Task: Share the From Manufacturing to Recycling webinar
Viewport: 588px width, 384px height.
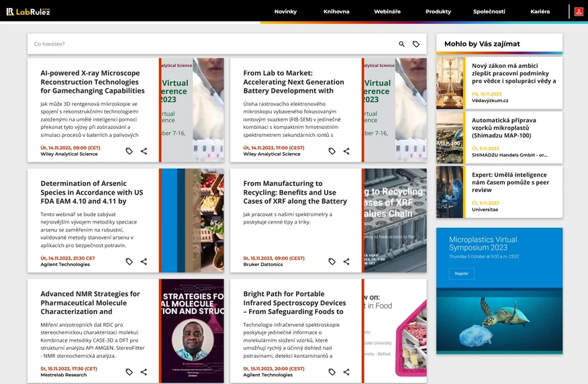Action: pyautogui.click(x=346, y=261)
